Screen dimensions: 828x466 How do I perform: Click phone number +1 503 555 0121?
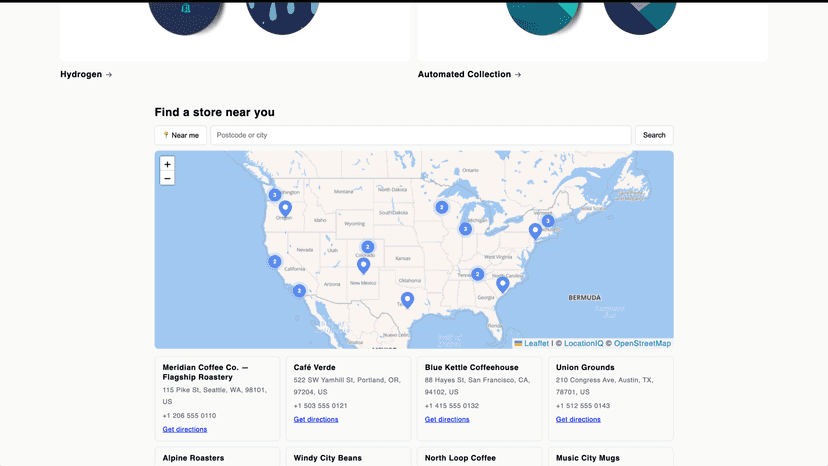(x=321, y=406)
